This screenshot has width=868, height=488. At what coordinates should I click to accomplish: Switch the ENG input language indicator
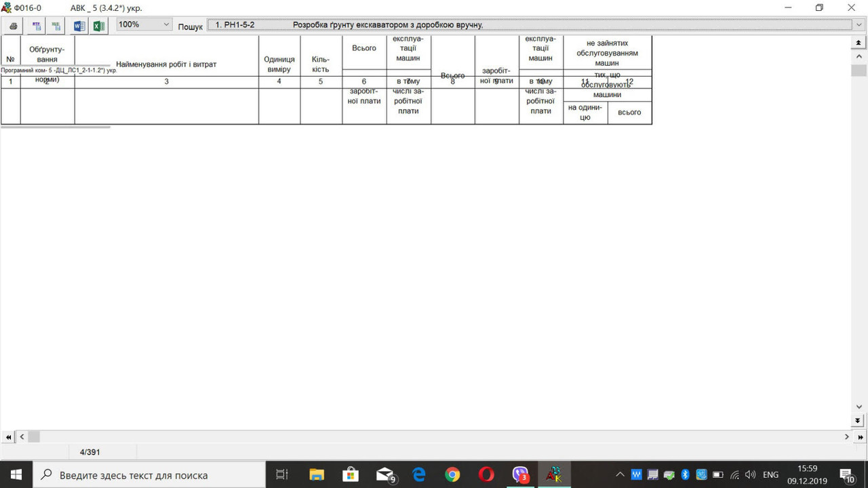click(770, 474)
